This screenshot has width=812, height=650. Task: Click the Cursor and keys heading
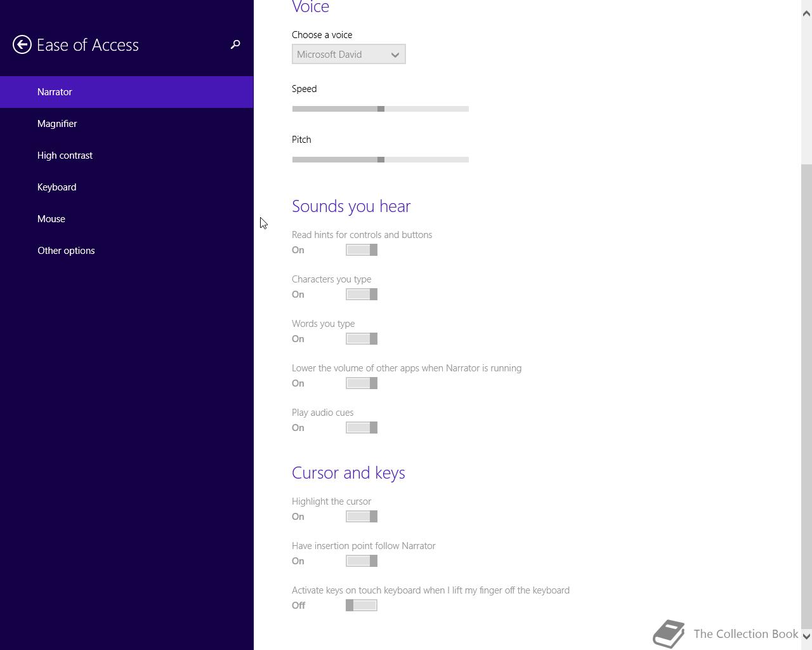click(x=348, y=473)
